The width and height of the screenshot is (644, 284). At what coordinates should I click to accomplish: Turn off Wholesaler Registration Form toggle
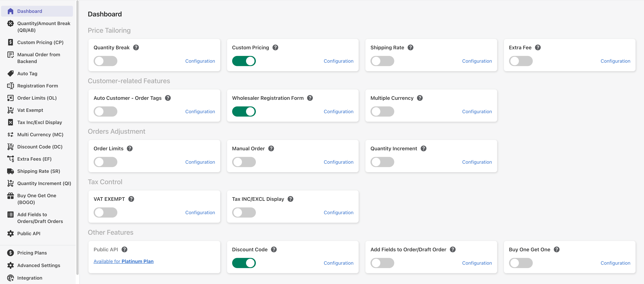(244, 111)
